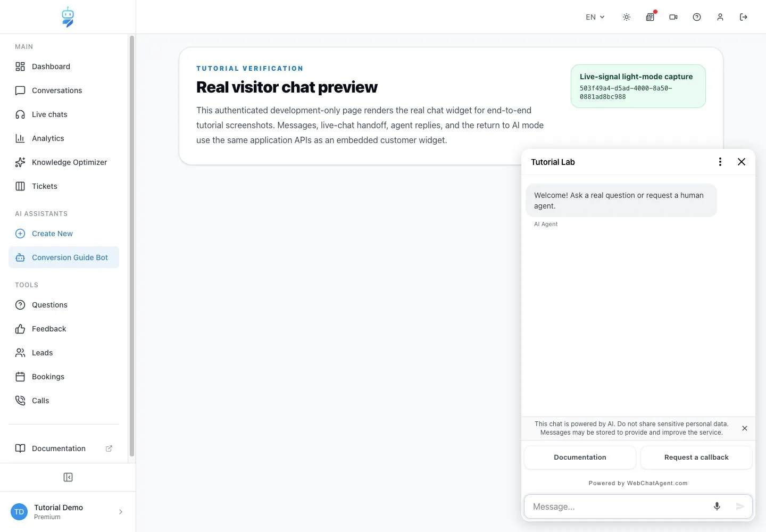Click the Premium plan label
Image resolution: width=766 pixels, height=532 pixels.
point(47,517)
